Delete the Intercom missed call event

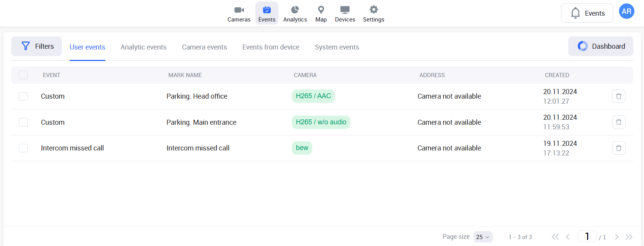point(618,148)
